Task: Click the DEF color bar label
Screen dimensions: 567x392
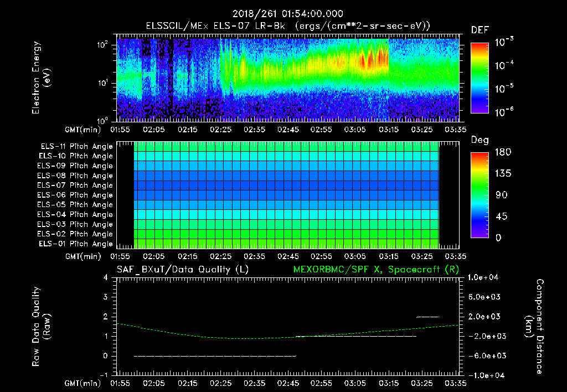Action: click(480, 30)
